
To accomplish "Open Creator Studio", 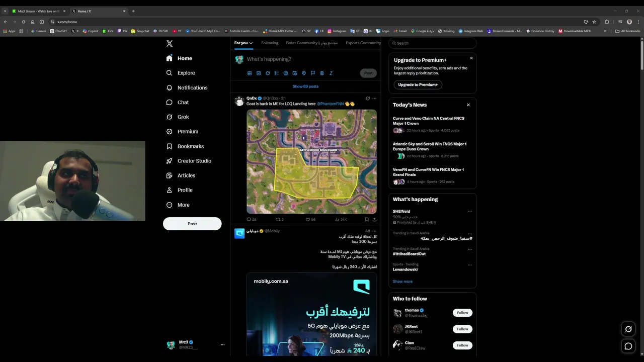I will tap(189, 161).
